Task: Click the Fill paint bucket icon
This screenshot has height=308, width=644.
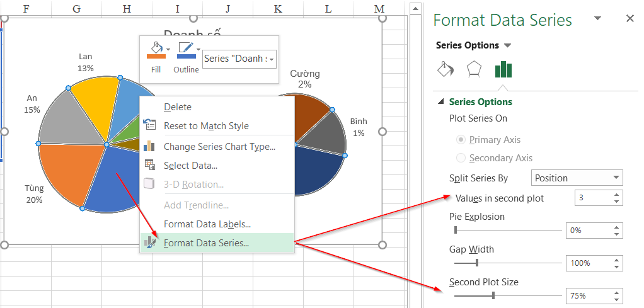Action: coord(155,49)
